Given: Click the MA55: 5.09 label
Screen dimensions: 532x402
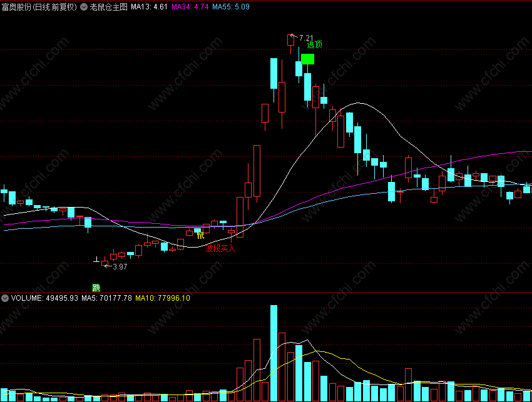Looking at the screenshot, I should [x=231, y=7].
